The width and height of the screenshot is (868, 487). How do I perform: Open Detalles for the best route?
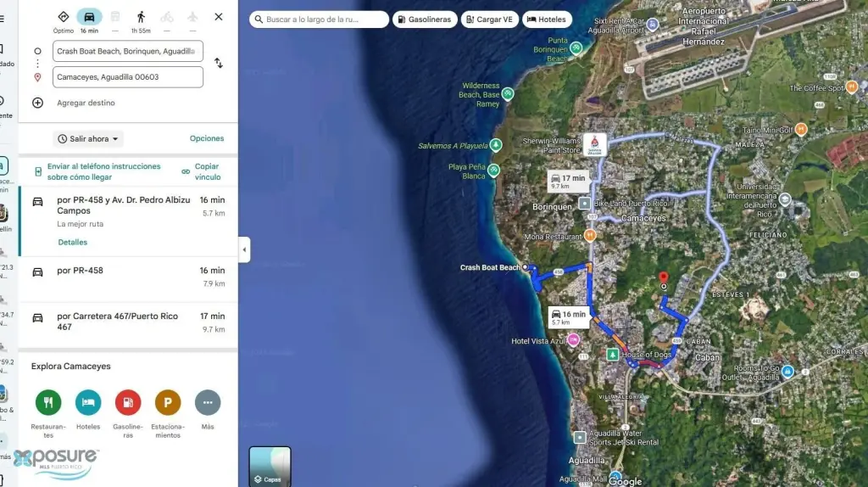(72, 243)
